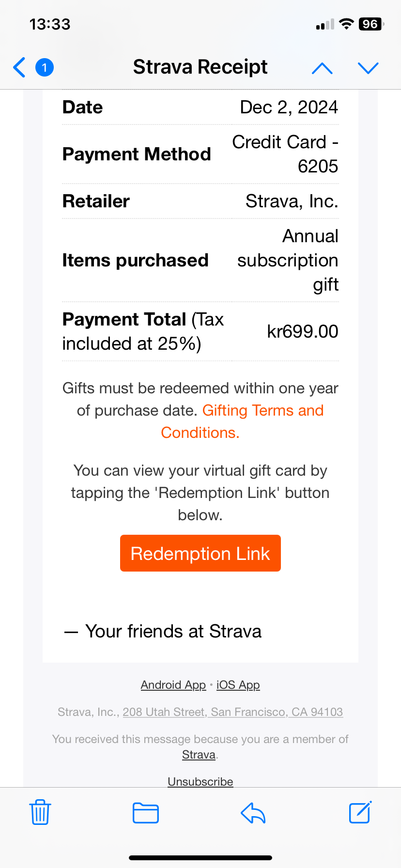
Task: Open the iOS App link
Action: tap(238, 685)
